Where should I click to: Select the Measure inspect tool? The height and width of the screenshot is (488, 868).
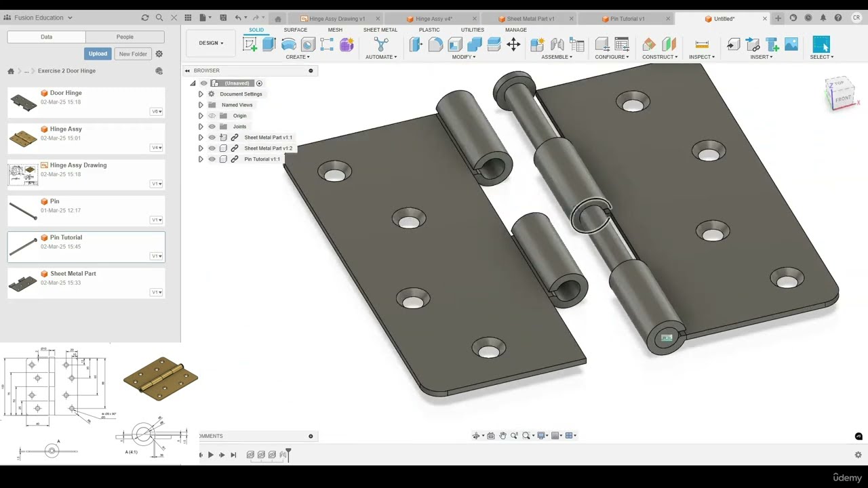point(702,45)
